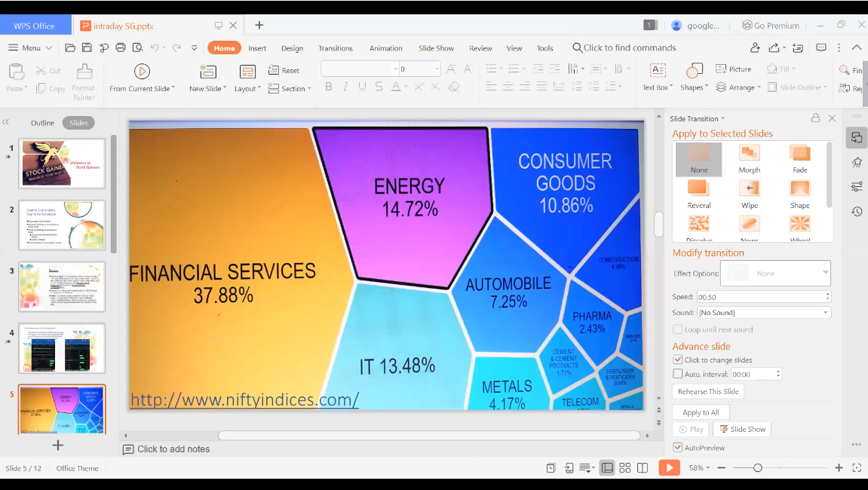Uncheck the AutoPreview checkbox
The width and height of the screenshot is (868, 490).
tap(678, 448)
